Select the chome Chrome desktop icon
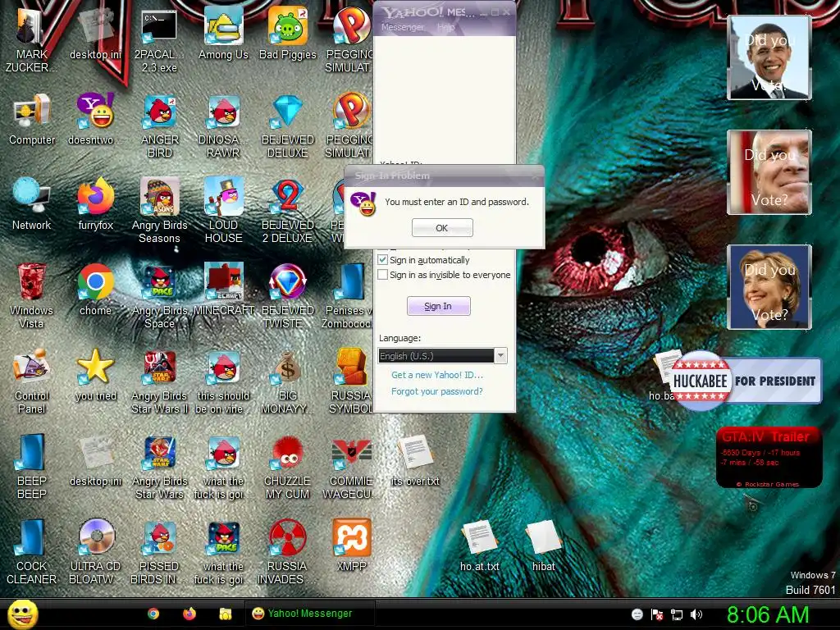Image resolution: width=840 pixels, height=630 pixels. pyautogui.click(x=95, y=290)
